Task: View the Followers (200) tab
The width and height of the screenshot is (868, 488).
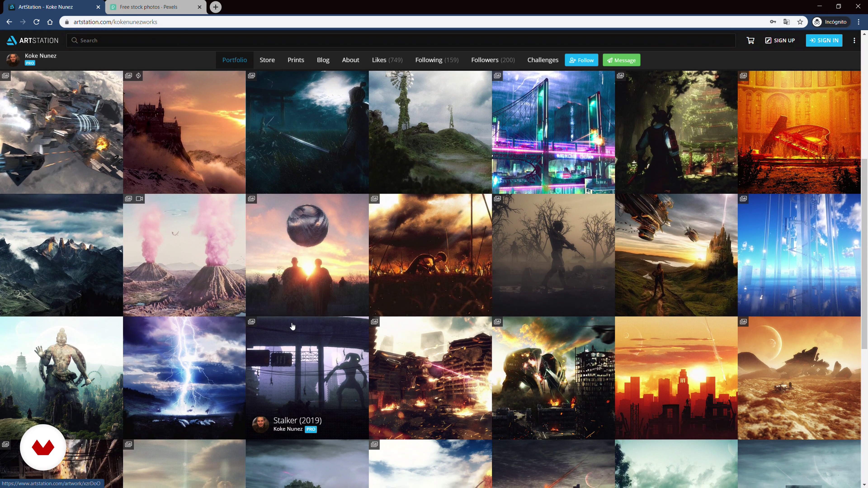Action: coord(493,60)
